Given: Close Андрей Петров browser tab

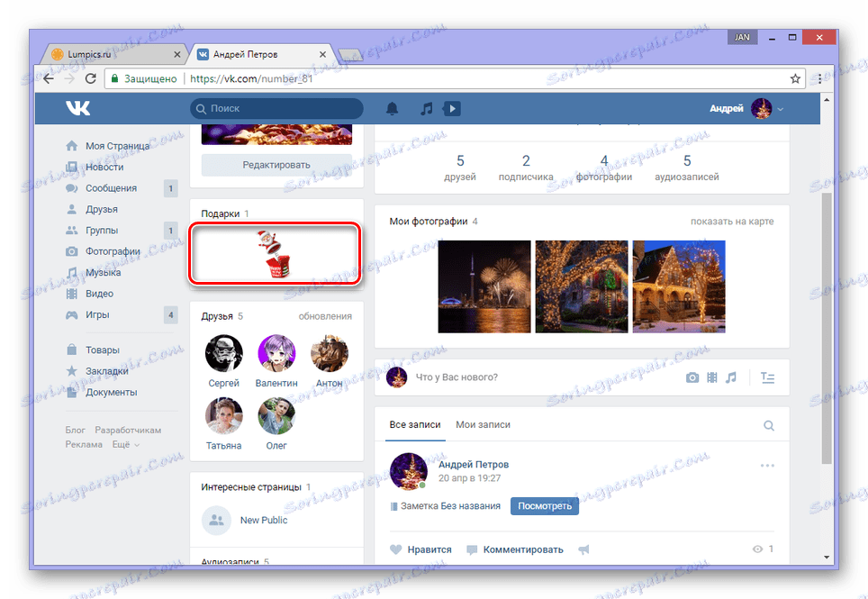Looking at the screenshot, I should pyautogui.click(x=322, y=54).
